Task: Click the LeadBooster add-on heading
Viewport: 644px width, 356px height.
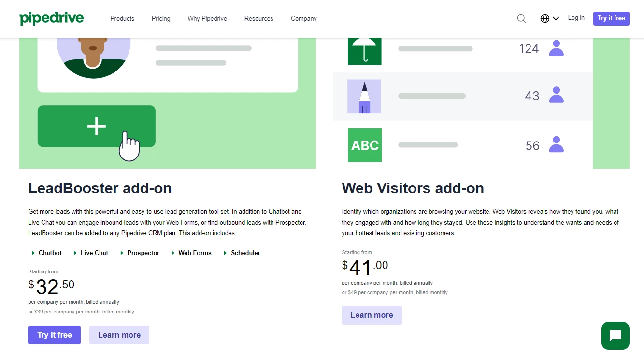Action: (x=100, y=188)
